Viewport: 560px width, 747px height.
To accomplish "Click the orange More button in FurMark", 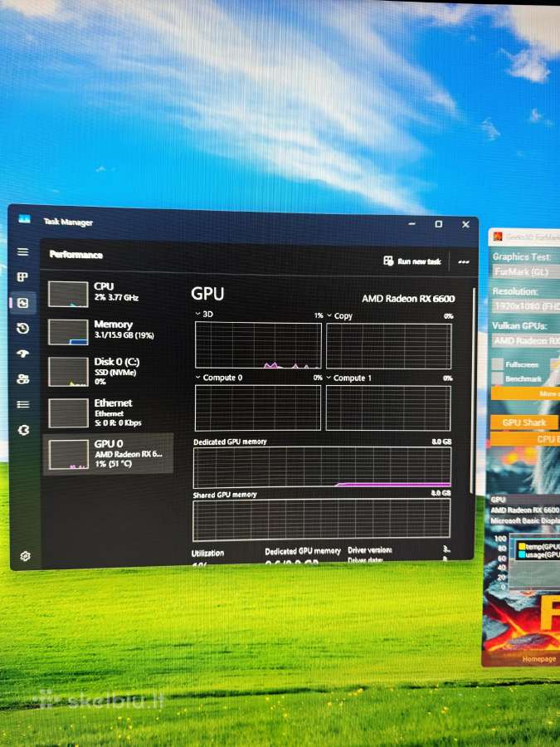I will click(x=526, y=393).
